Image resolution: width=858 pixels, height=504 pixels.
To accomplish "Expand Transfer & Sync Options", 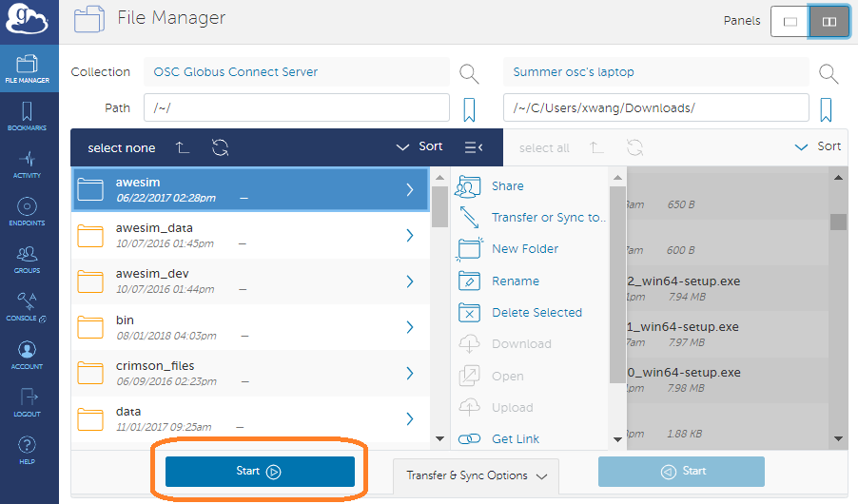I will click(x=476, y=475).
